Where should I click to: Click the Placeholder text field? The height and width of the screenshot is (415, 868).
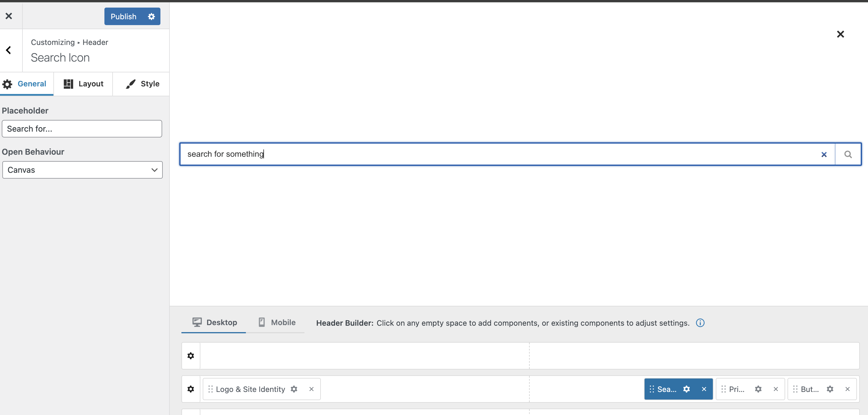tap(82, 129)
